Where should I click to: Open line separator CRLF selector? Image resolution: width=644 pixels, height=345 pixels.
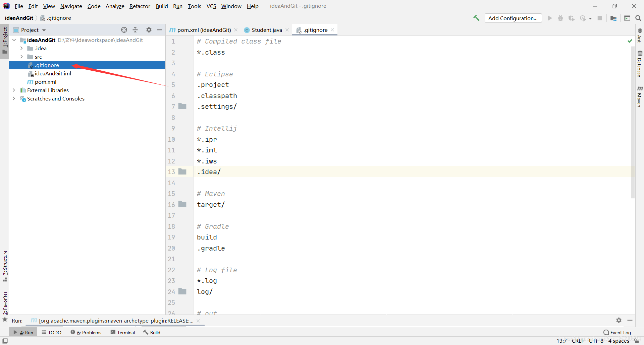(x=578, y=341)
